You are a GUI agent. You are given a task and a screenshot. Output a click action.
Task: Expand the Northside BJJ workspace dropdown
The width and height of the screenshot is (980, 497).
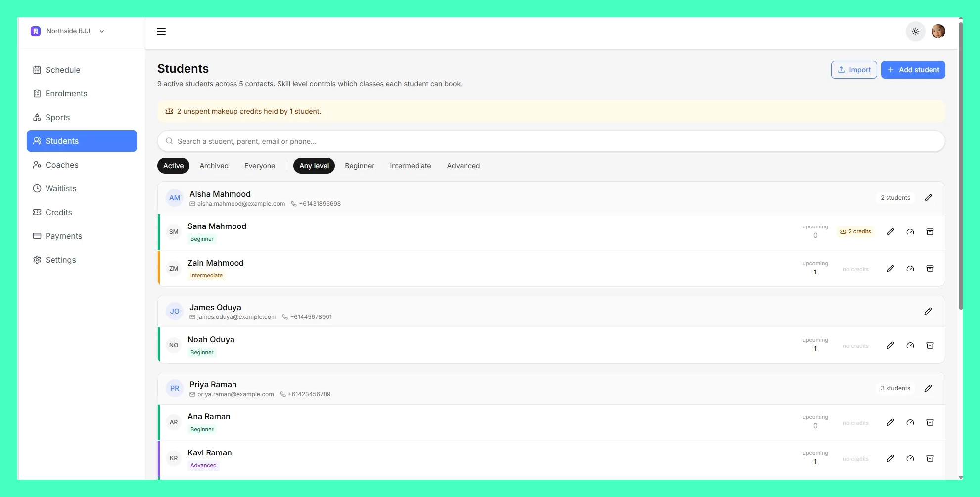coord(68,31)
